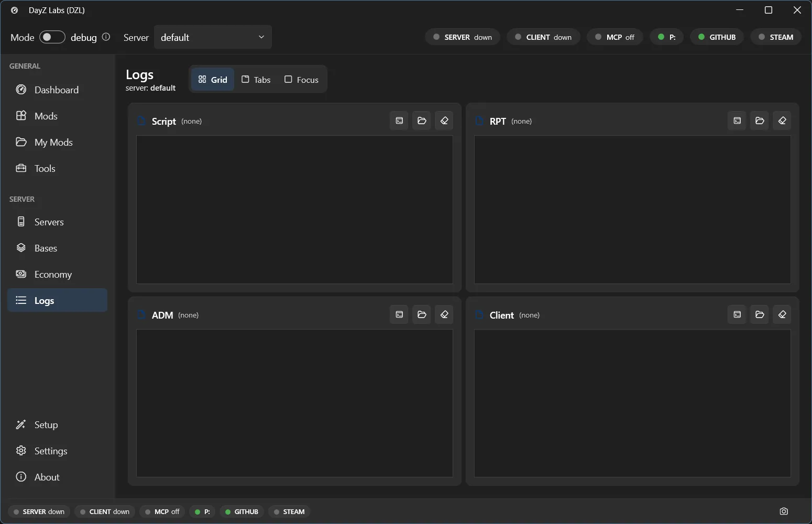The width and height of the screenshot is (812, 524).
Task: Click the DayZ Labs app icon in title bar
Action: (x=15, y=10)
